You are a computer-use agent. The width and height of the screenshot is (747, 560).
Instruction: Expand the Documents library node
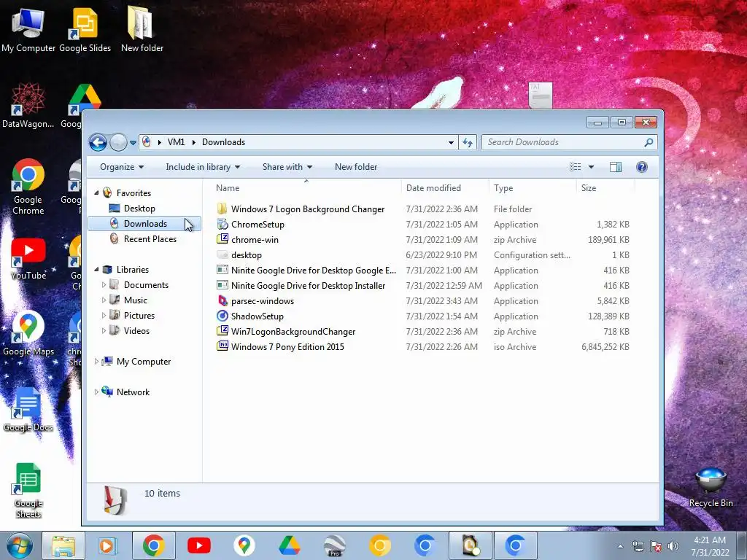[104, 285]
